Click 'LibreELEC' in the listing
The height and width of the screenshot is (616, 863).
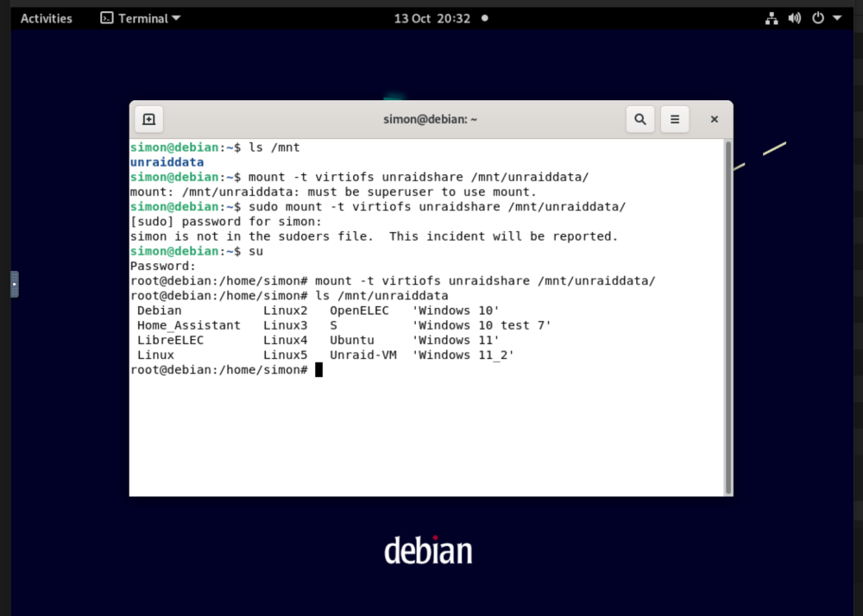[170, 340]
